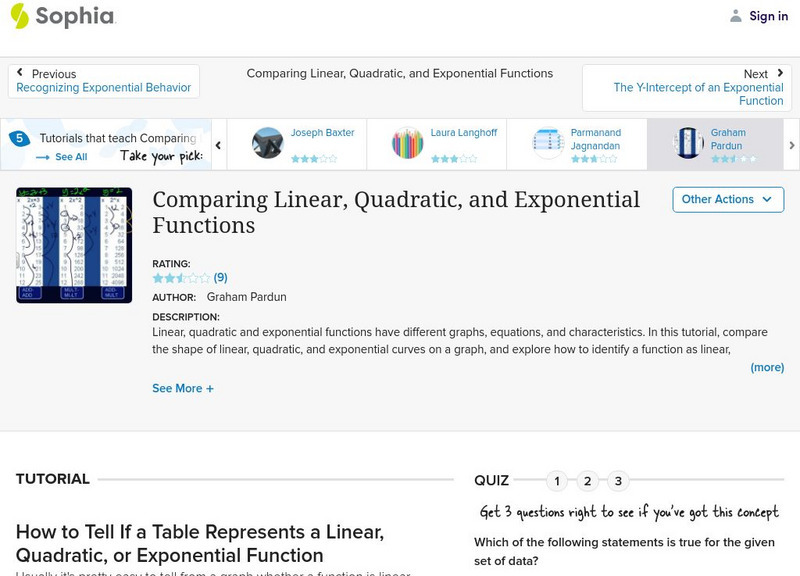The height and width of the screenshot is (576, 800).
Task: Select Parmanand Jagnandan's tutorial avatar
Action: tap(548, 143)
